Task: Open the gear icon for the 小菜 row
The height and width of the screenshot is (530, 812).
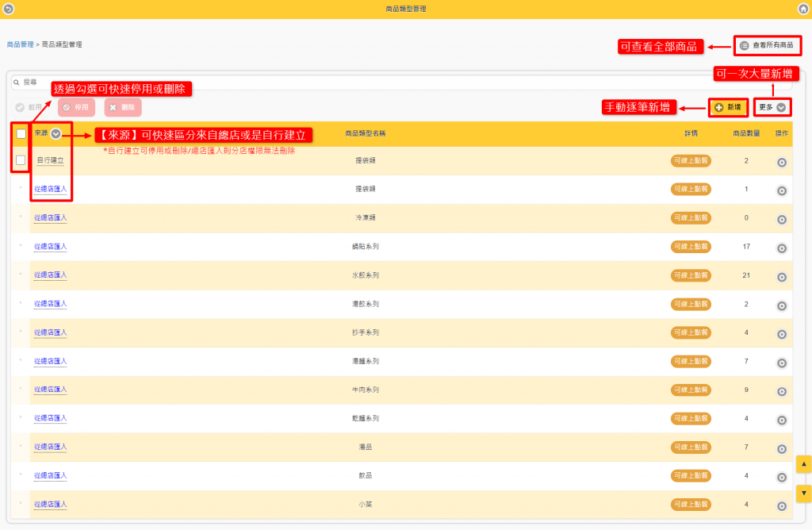Action: [781, 506]
